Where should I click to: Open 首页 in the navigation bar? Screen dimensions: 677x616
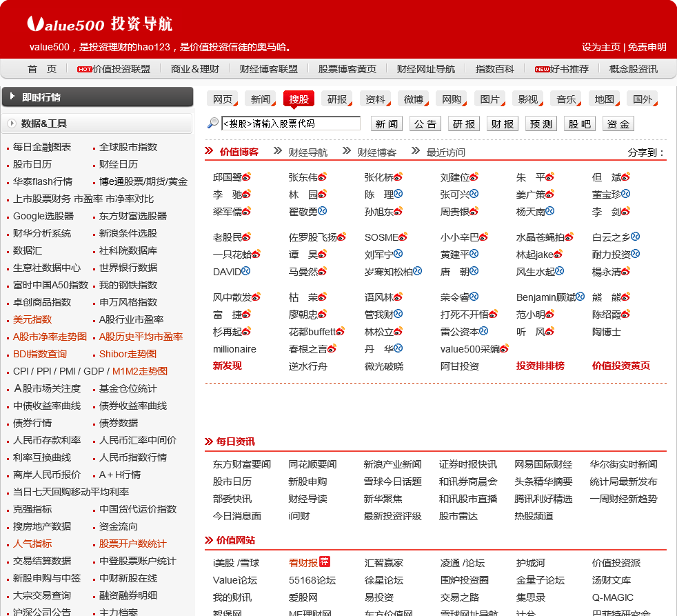pos(42,69)
